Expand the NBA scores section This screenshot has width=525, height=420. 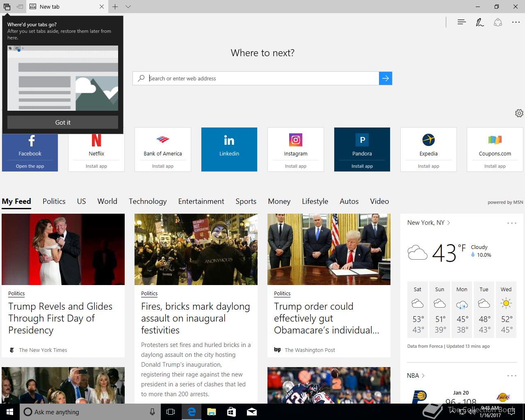(416, 376)
